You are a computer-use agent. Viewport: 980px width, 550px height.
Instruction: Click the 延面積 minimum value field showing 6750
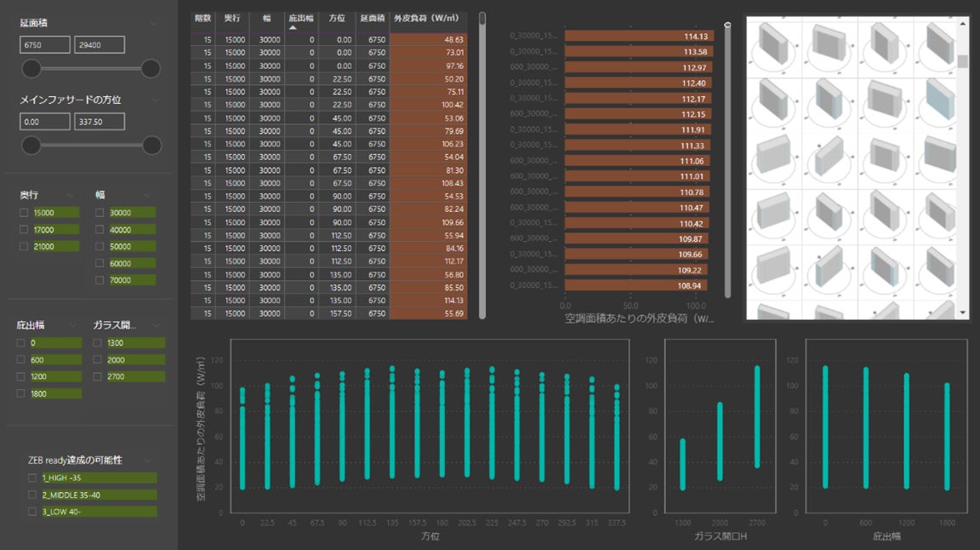tap(44, 45)
